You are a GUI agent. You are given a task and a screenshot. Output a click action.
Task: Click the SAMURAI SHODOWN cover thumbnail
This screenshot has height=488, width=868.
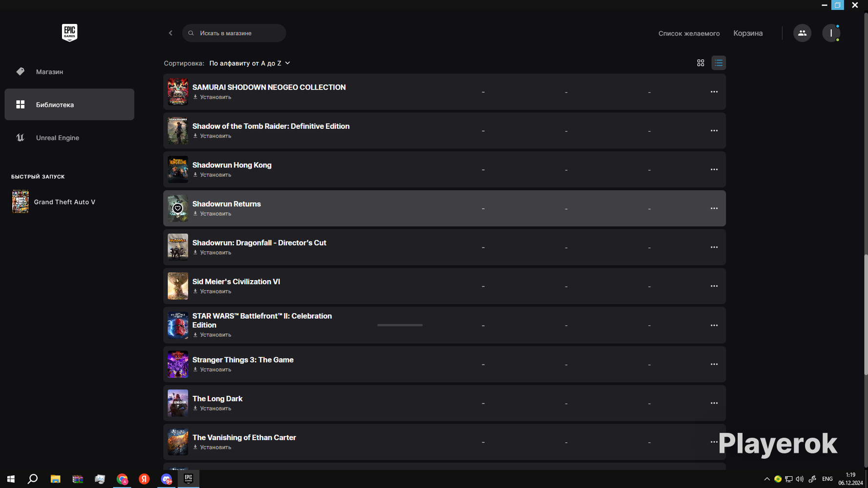(x=178, y=92)
